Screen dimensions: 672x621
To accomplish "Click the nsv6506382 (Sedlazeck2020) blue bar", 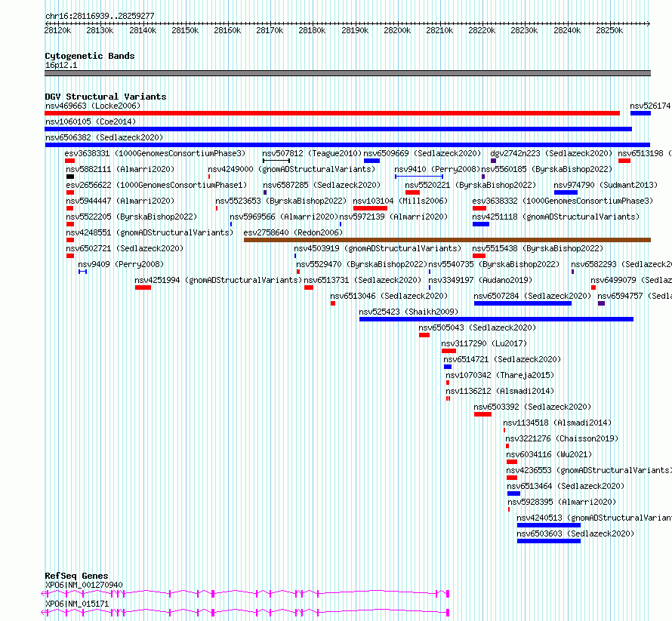I will pyautogui.click(x=347, y=145).
